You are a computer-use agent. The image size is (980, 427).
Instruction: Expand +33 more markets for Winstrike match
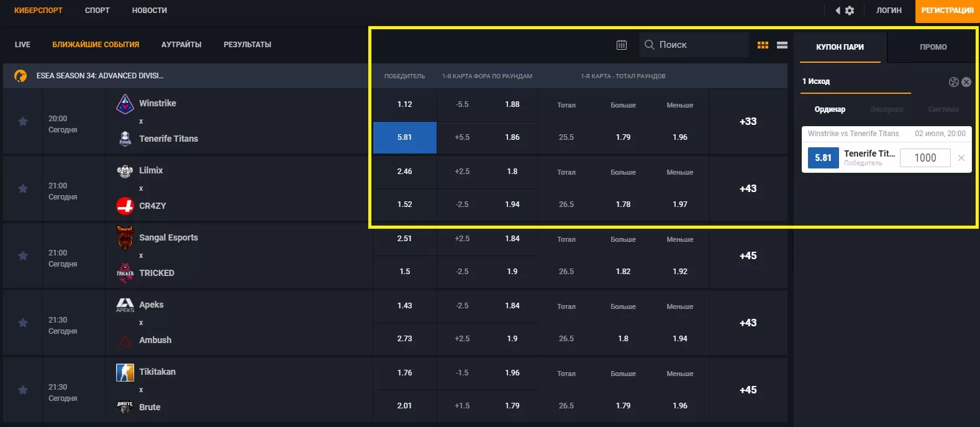(x=748, y=122)
